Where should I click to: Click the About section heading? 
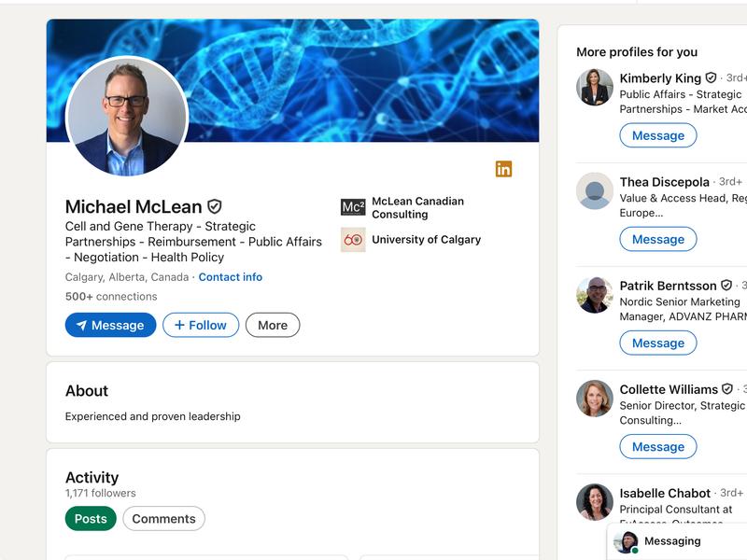pyautogui.click(x=87, y=391)
